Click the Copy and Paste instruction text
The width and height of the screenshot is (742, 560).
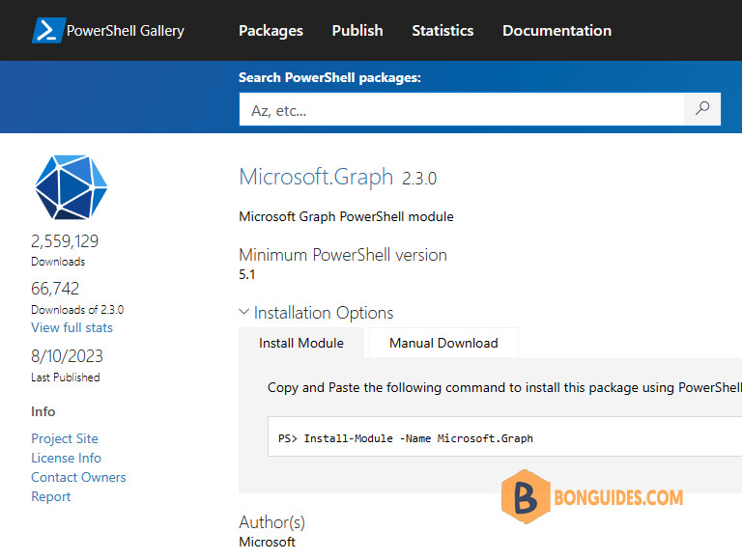[504, 387]
